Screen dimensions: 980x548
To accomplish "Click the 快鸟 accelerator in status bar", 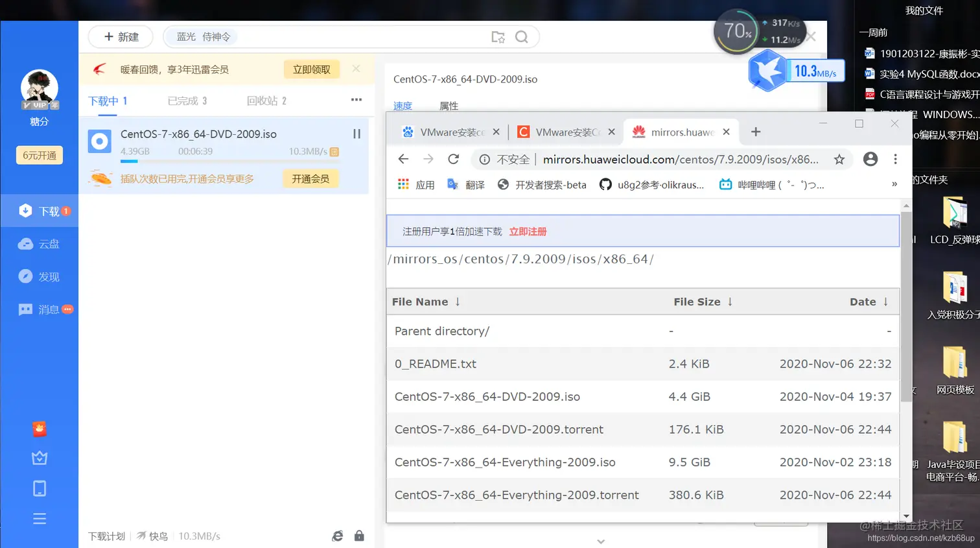I will (152, 536).
